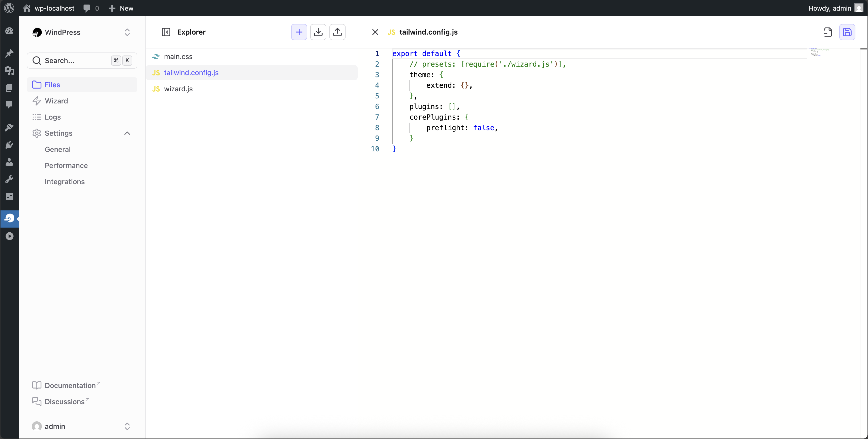Open General settings
This screenshot has width=868, height=439.
(58, 149)
